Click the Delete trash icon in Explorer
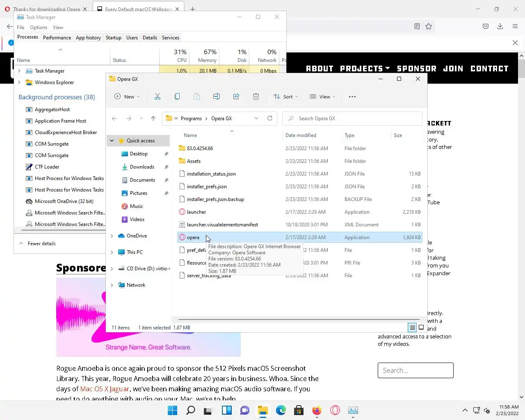This screenshot has width=525, height=420. click(x=256, y=97)
